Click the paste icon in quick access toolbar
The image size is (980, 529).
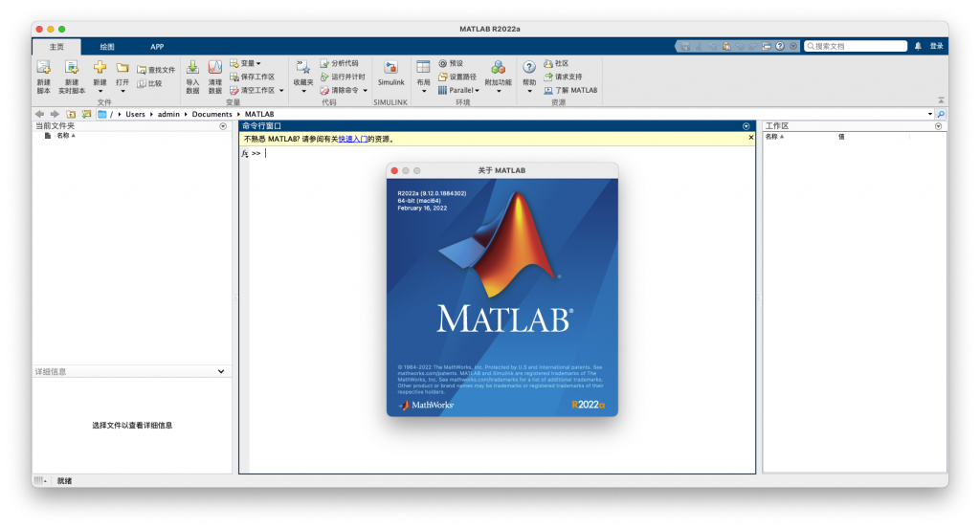tap(726, 46)
